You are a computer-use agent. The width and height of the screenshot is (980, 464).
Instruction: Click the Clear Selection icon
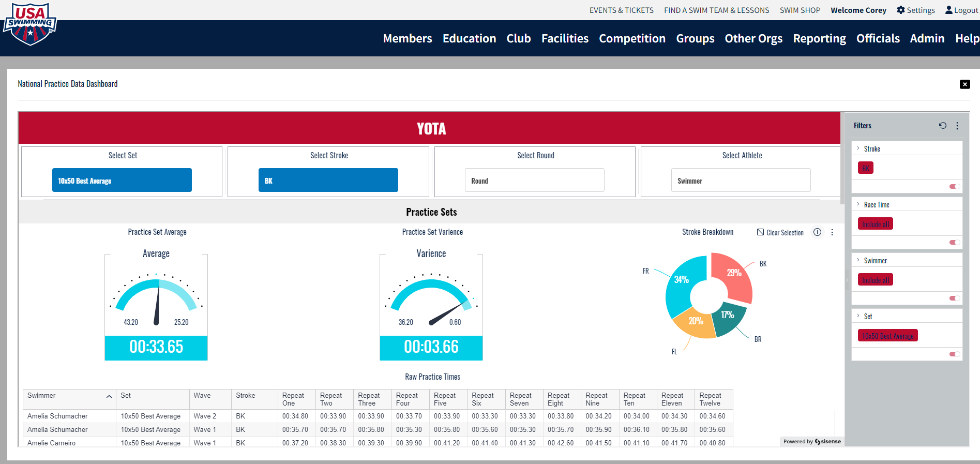point(761,232)
